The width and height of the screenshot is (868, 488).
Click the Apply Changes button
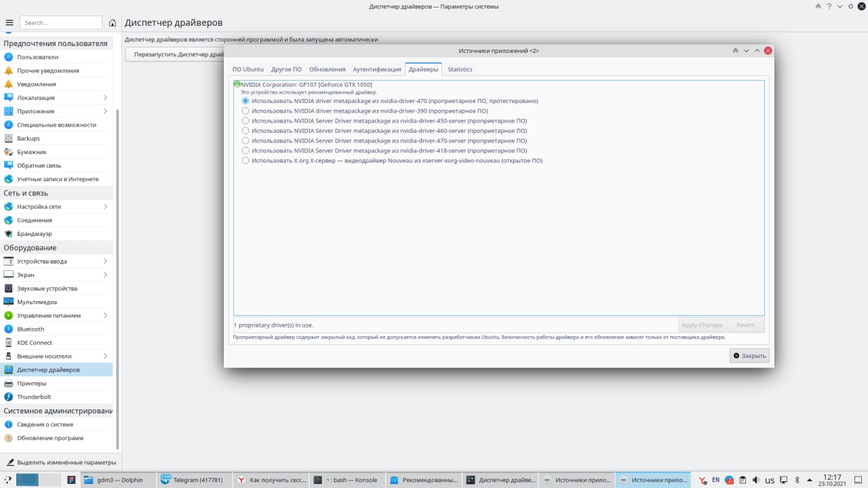tap(702, 325)
